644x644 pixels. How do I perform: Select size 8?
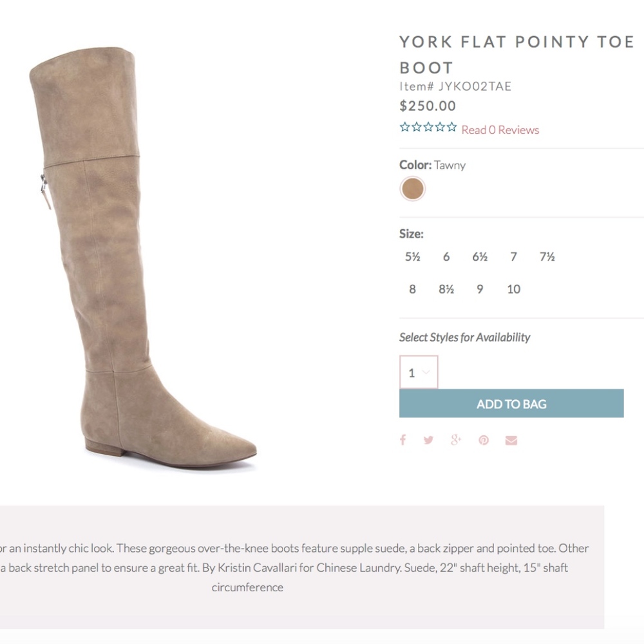pyautogui.click(x=413, y=289)
